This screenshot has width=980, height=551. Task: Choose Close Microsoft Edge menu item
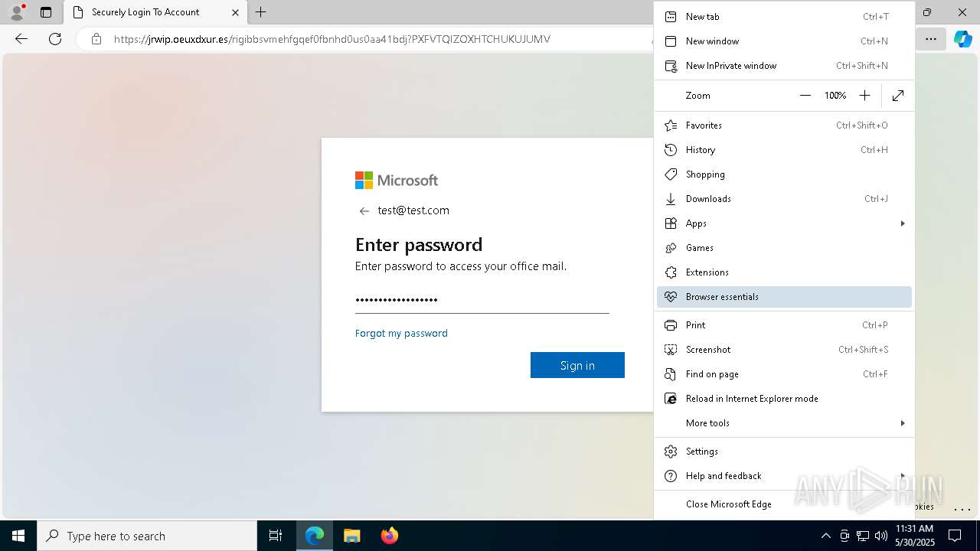[x=784, y=504]
